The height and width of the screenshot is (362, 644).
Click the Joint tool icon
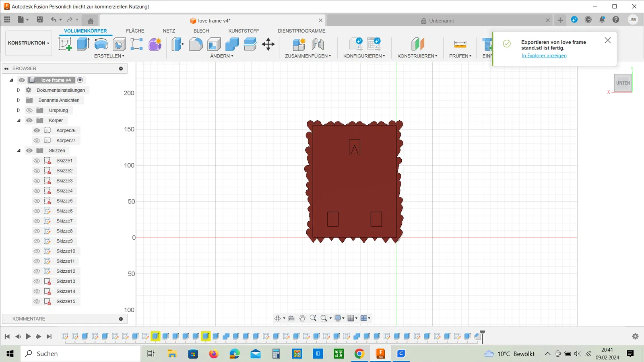click(318, 44)
